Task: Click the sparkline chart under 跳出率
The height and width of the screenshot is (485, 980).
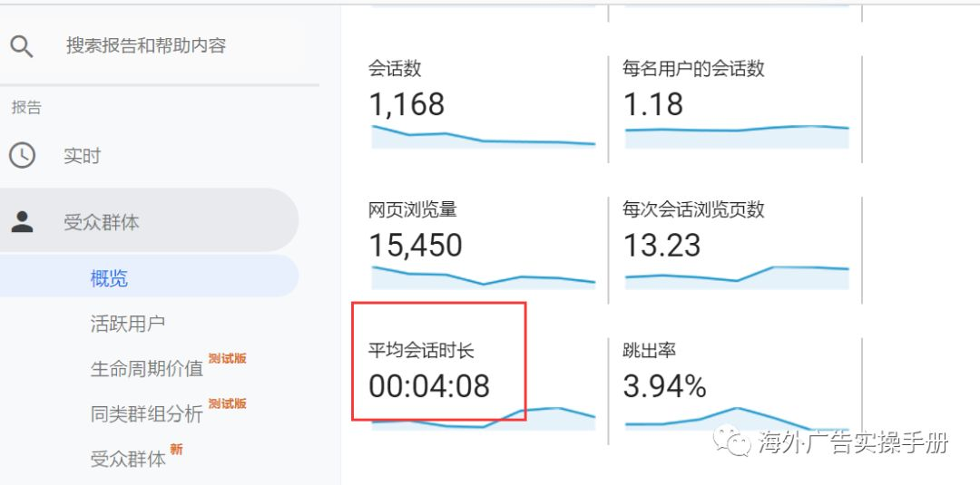Action: tap(736, 419)
